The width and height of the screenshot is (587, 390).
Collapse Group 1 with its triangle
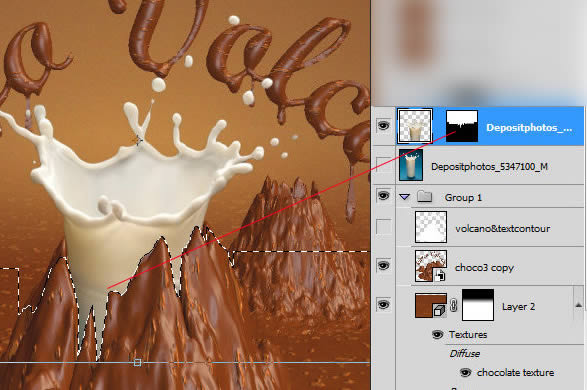tap(405, 196)
